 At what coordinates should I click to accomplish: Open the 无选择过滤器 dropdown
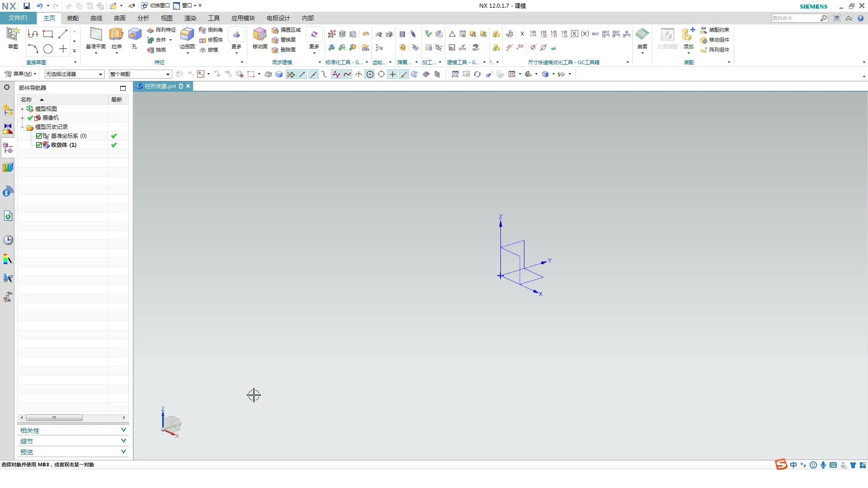[74, 74]
